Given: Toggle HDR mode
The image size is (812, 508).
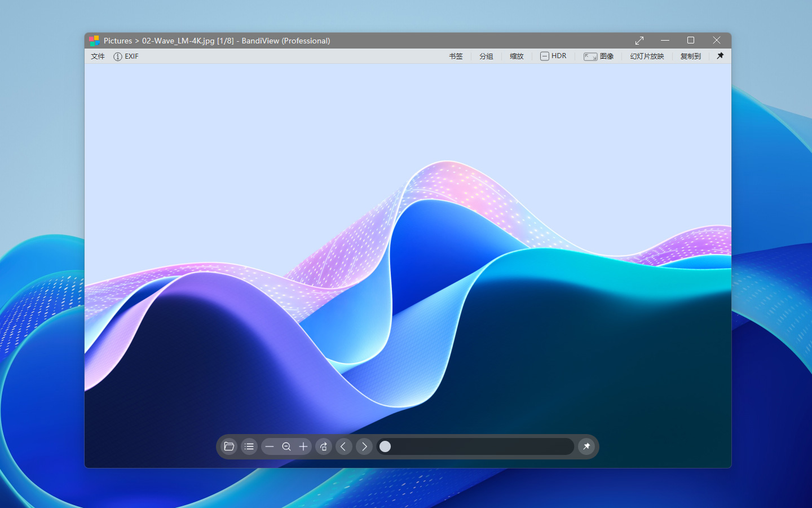Looking at the screenshot, I should tap(553, 56).
